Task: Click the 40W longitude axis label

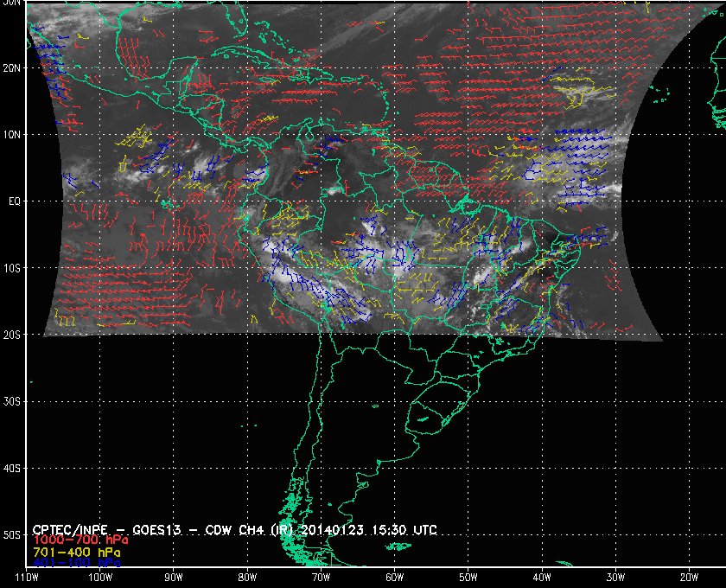Action: [x=541, y=577]
